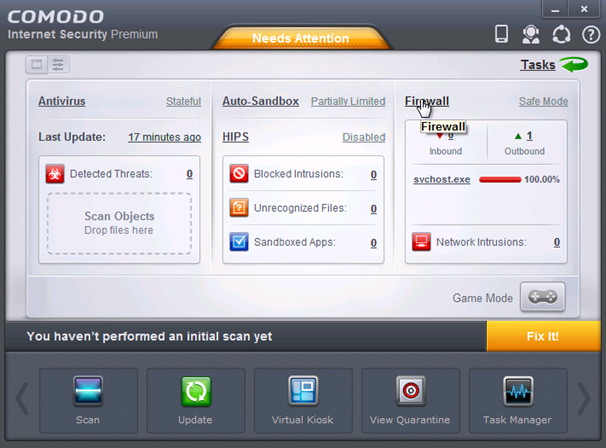This screenshot has width=606, height=448.
Task: Click the green Tasks arrow icon
Action: [575, 65]
